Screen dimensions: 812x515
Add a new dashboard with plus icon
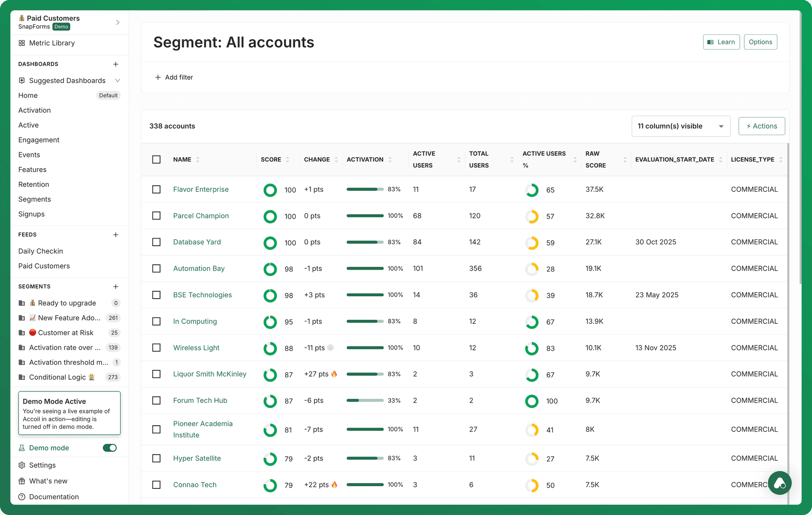tap(116, 64)
